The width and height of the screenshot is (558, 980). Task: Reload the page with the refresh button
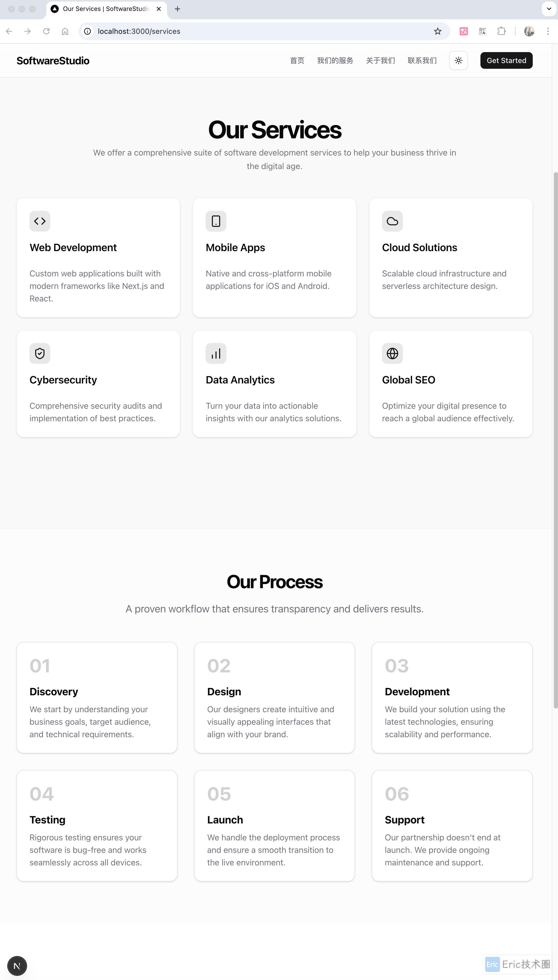pyautogui.click(x=46, y=32)
